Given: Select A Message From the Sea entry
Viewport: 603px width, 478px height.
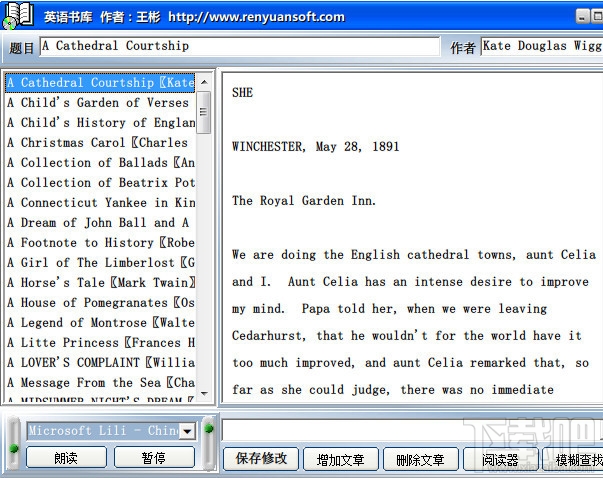Looking at the screenshot, I should tap(100, 383).
